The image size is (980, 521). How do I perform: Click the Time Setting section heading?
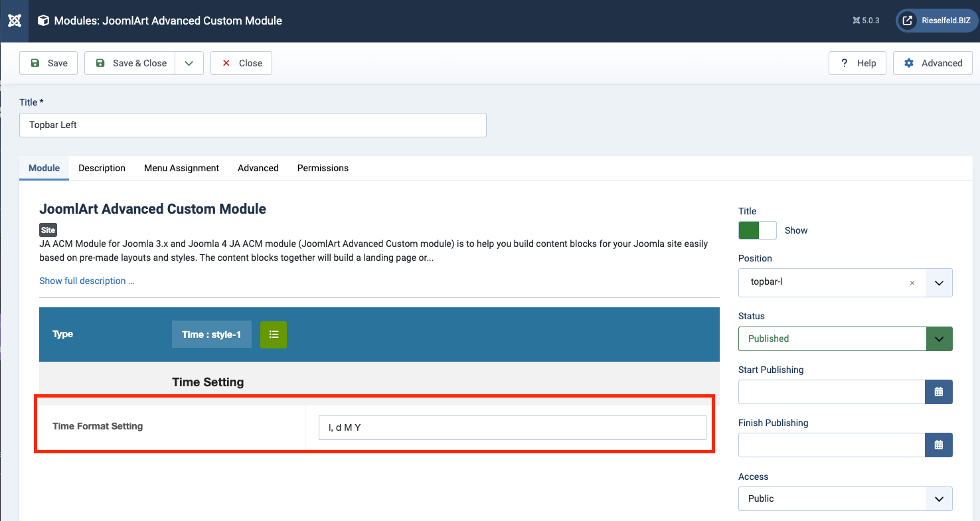click(208, 382)
